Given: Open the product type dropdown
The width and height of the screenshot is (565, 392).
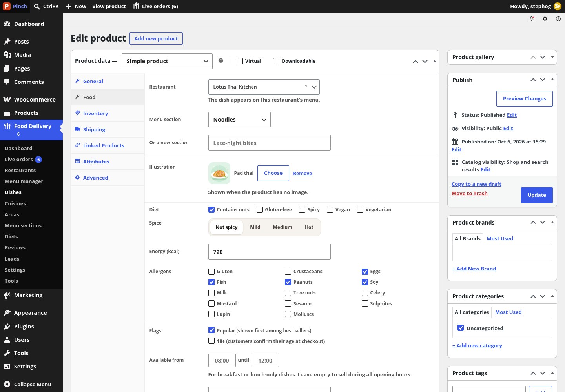Looking at the screenshot, I should (167, 61).
